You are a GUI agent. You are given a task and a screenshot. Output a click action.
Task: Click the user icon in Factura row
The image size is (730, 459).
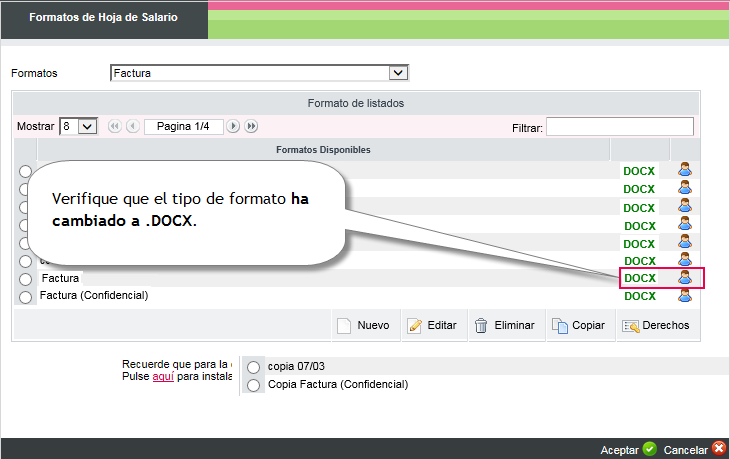click(x=685, y=277)
